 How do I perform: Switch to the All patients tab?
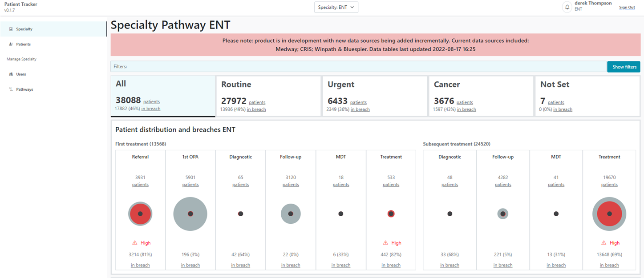click(163, 95)
